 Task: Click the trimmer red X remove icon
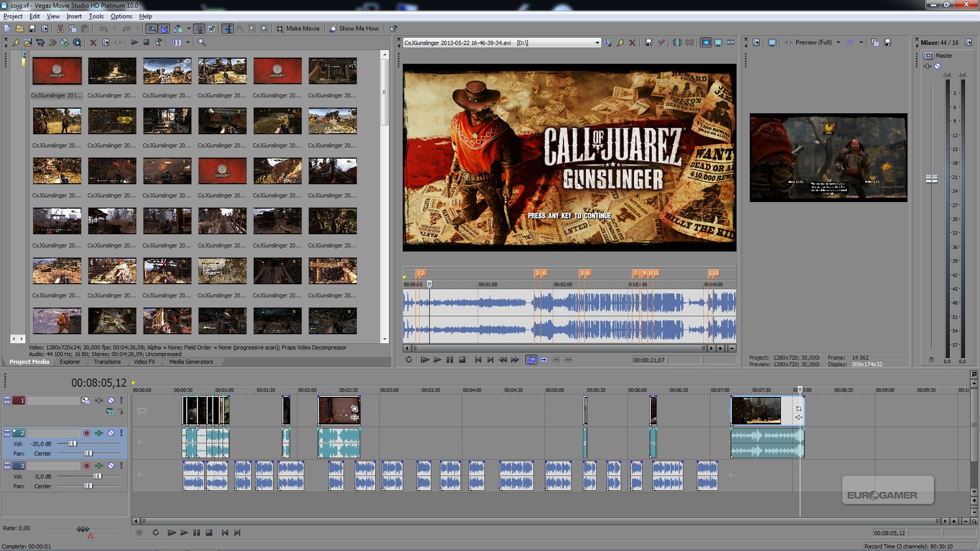point(632,43)
